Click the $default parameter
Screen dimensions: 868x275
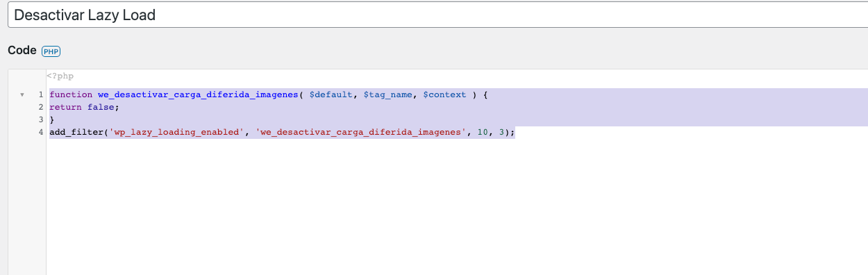(331, 94)
